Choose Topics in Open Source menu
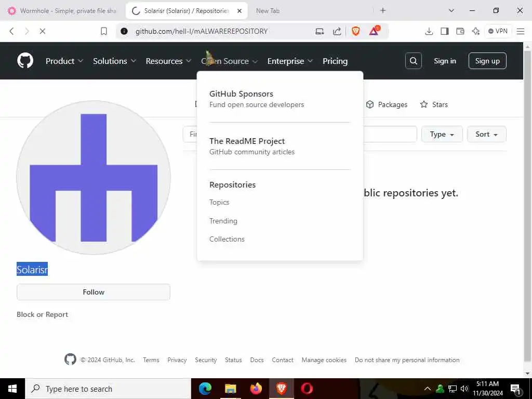Viewport: 532px width, 399px height. [x=219, y=202]
